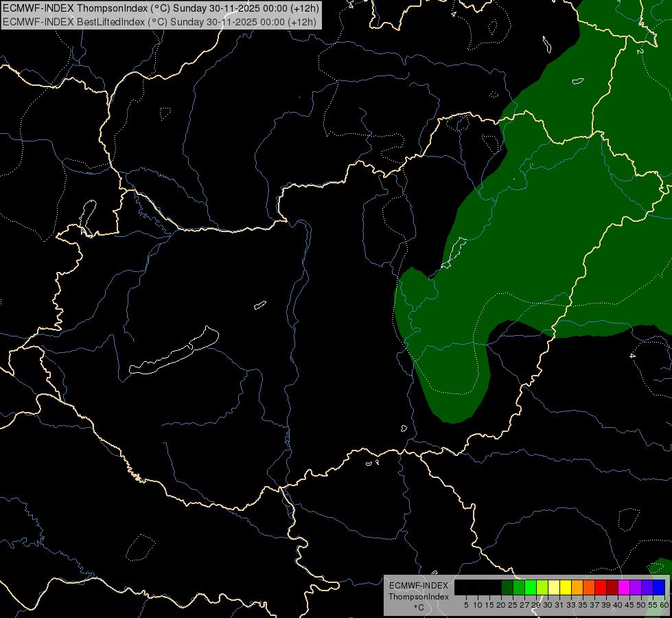Click the legend tick value "45"
Viewport: 672px width, 618px height.
coord(629,605)
